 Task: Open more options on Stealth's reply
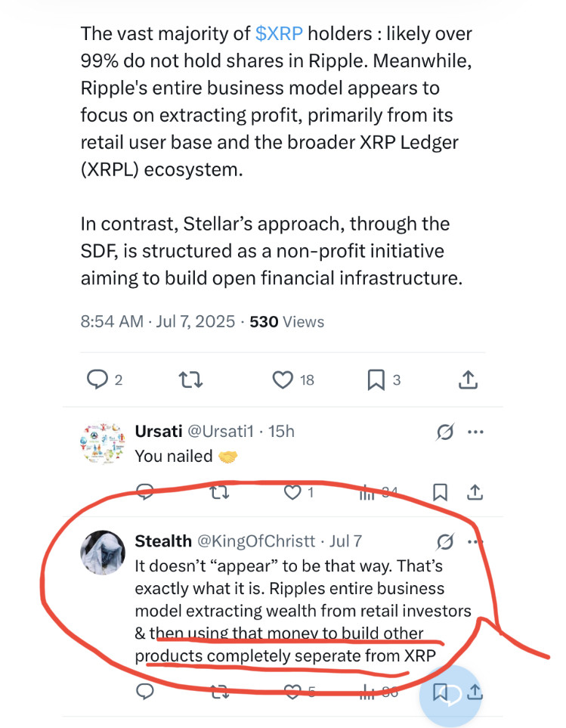(x=475, y=541)
